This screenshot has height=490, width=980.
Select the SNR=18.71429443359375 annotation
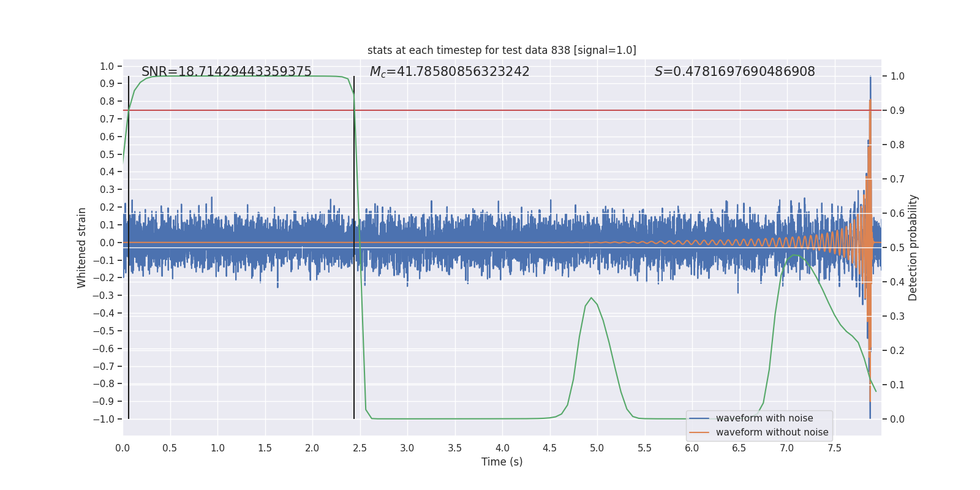(227, 72)
